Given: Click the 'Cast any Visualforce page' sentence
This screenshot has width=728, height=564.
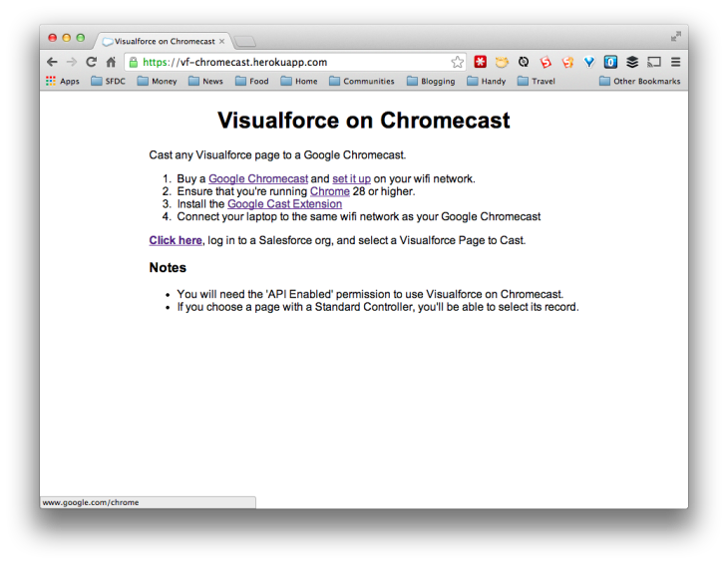Looking at the screenshot, I should pyautogui.click(x=277, y=154).
